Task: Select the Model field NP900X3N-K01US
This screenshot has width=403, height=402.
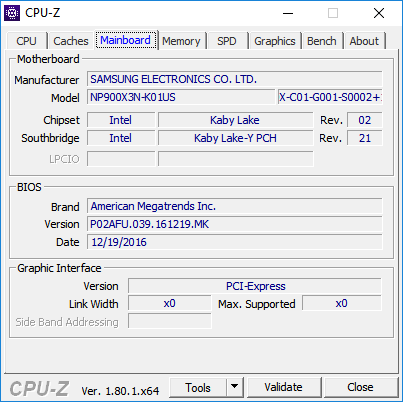Action: pos(181,97)
